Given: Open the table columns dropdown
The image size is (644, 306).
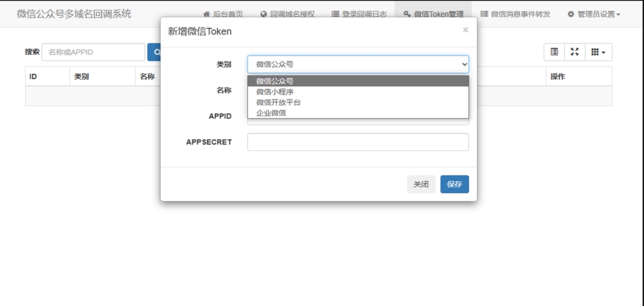Looking at the screenshot, I should 598,52.
